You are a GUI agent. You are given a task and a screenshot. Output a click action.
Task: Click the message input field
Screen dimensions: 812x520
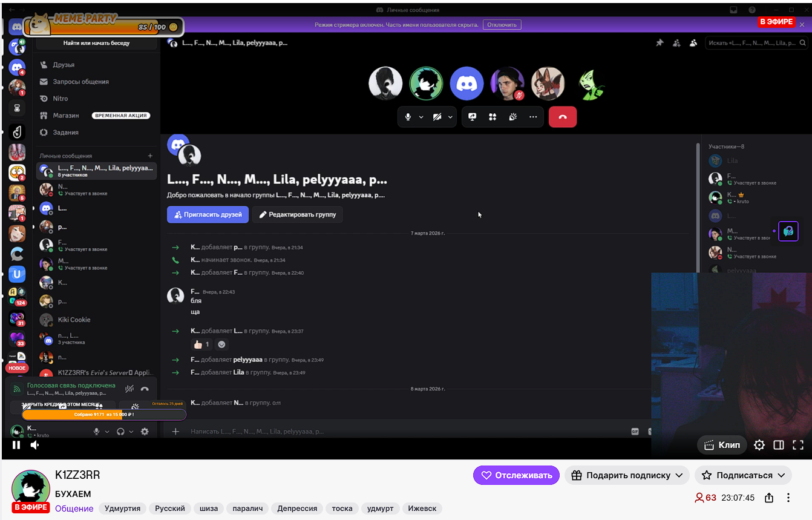405,432
